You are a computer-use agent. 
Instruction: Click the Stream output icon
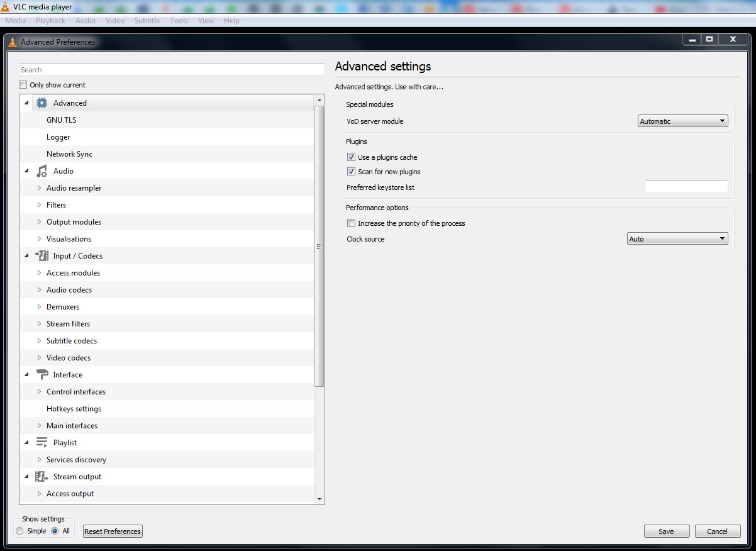[42, 477]
